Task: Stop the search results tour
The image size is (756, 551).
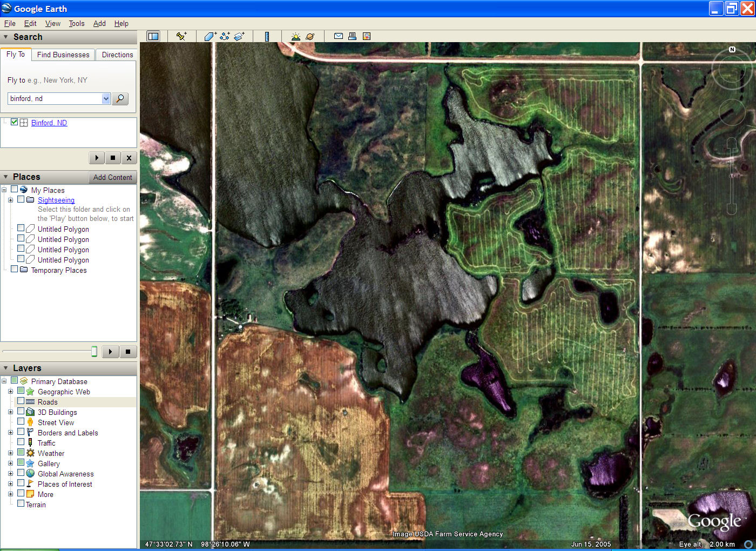Action: [113, 158]
